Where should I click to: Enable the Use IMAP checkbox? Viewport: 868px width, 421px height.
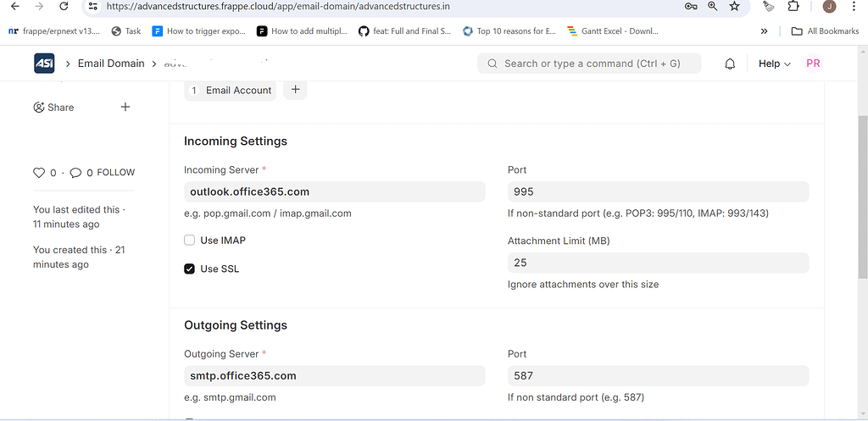pyautogui.click(x=189, y=240)
